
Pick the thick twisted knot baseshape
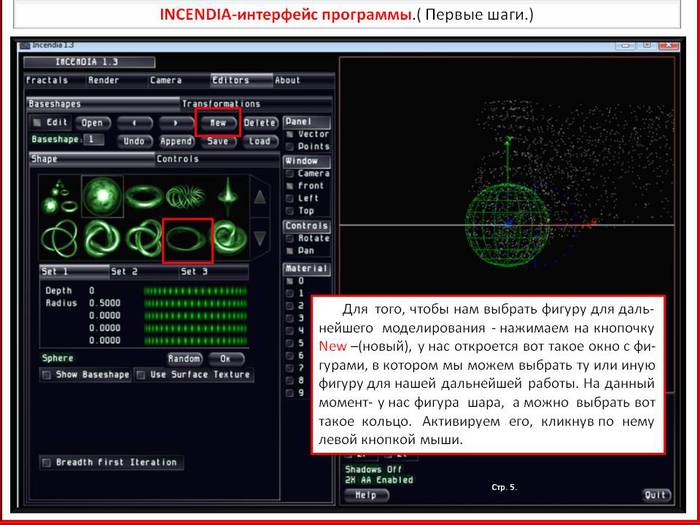click(102, 240)
